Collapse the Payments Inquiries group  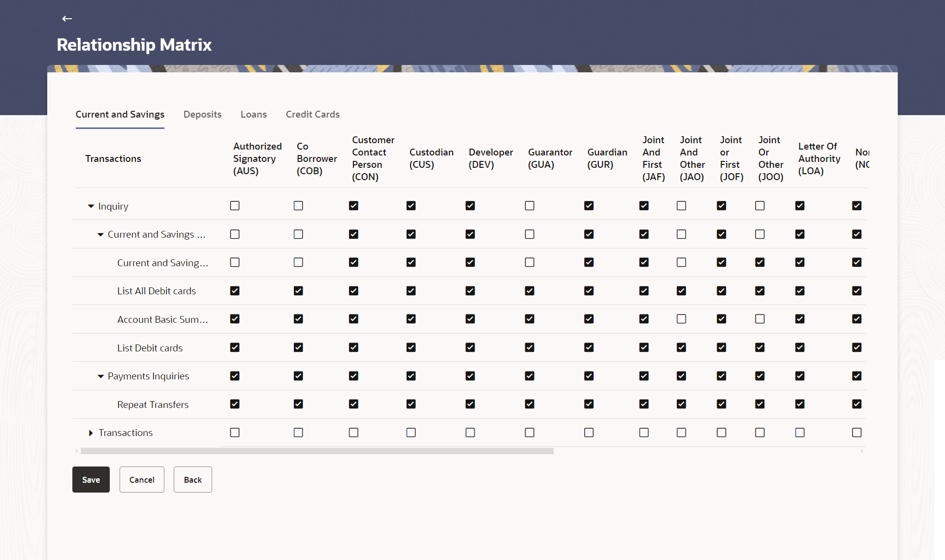[100, 376]
